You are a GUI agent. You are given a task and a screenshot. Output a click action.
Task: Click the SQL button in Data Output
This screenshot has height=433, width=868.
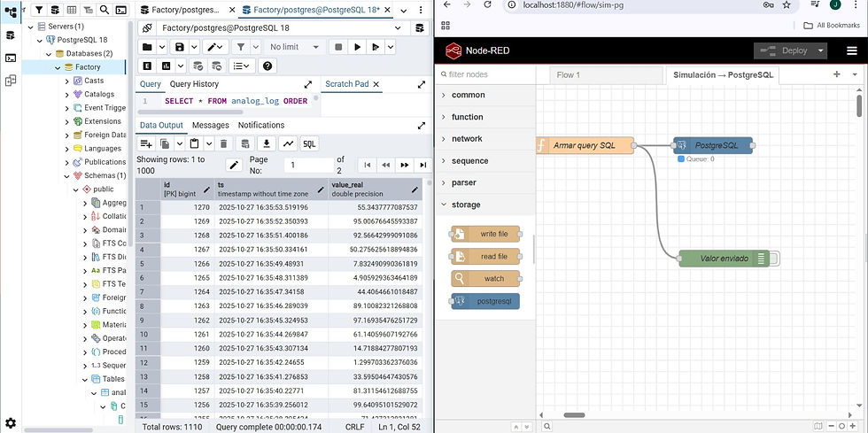pyautogui.click(x=309, y=144)
